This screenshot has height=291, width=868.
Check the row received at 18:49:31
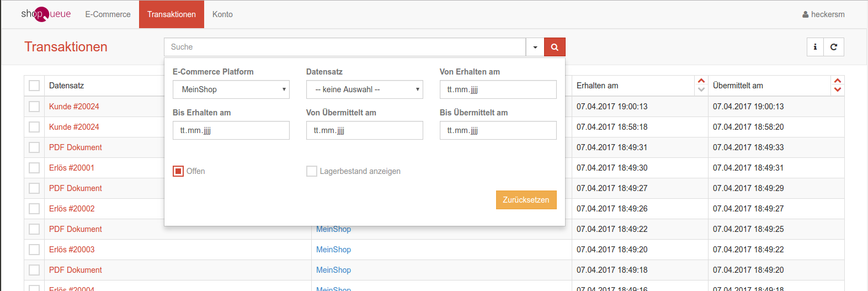pyautogui.click(x=34, y=147)
